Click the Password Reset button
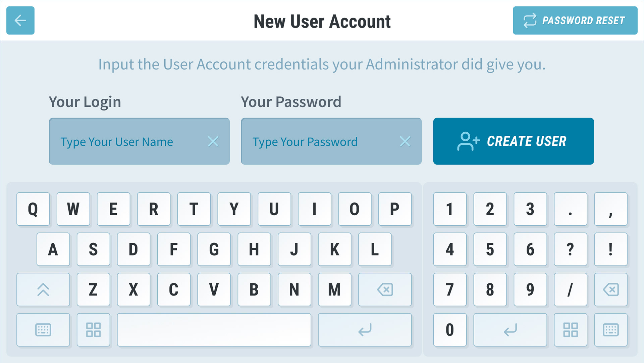644x363 pixels. (575, 20)
